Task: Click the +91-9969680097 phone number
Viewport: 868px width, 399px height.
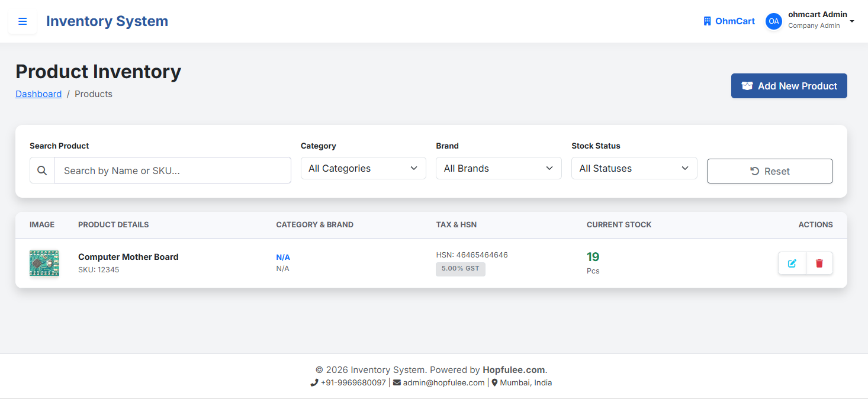Action: pos(353,383)
